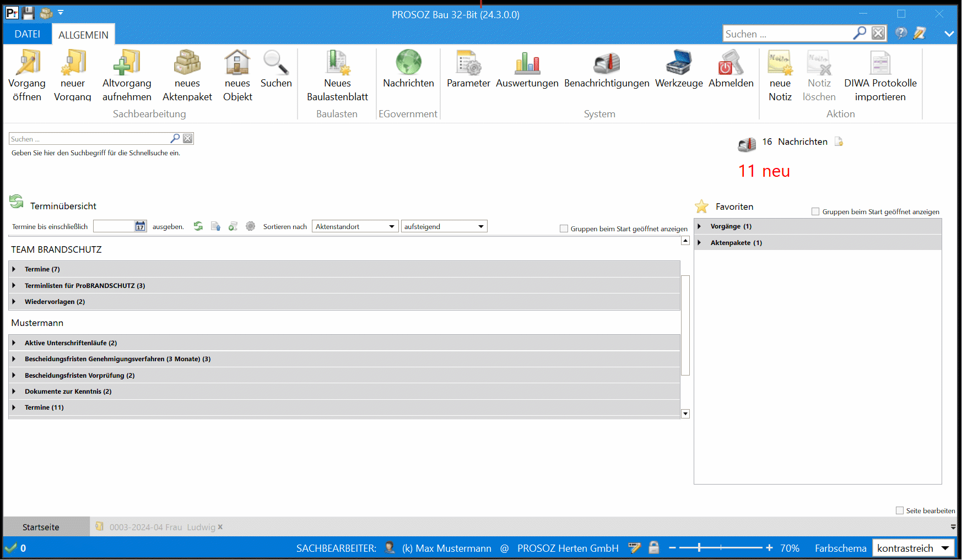Click Altvorgang aufnehmen in the ribbon
The width and height of the screenshot is (962, 560).
point(127,75)
